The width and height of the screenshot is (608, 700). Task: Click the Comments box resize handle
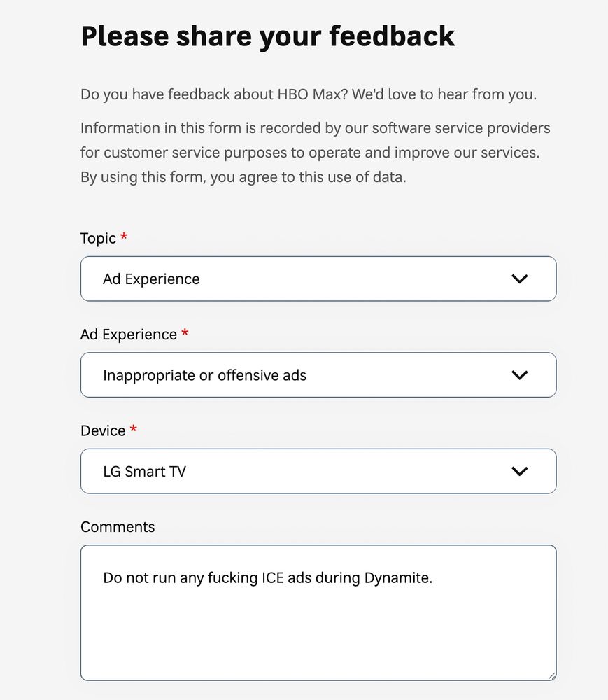(551, 675)
